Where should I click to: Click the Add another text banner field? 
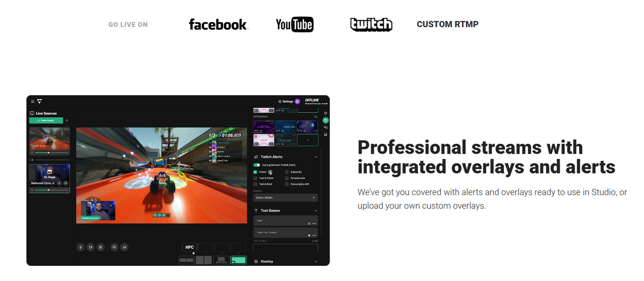coord(285,248)
